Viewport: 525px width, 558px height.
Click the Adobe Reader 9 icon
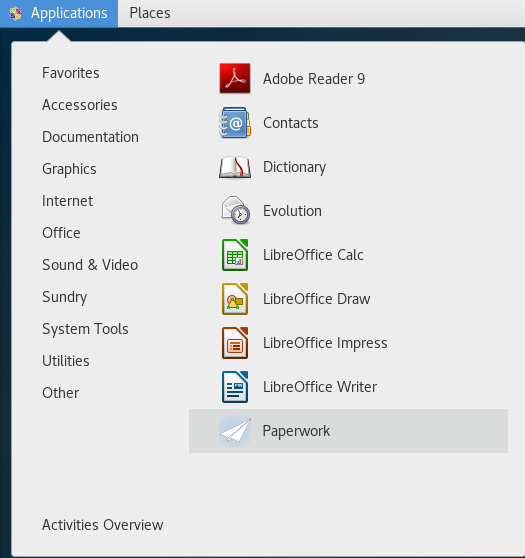235,78
